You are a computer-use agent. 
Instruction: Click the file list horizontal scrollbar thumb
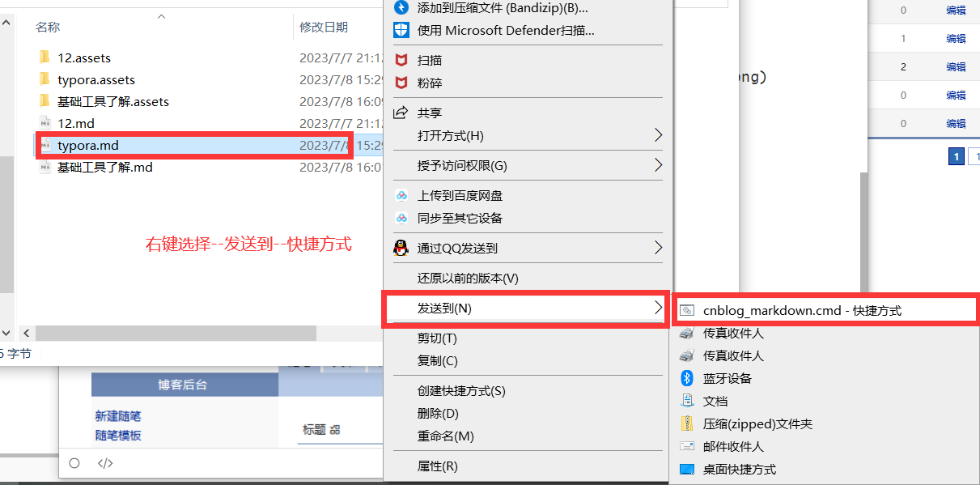176,333
